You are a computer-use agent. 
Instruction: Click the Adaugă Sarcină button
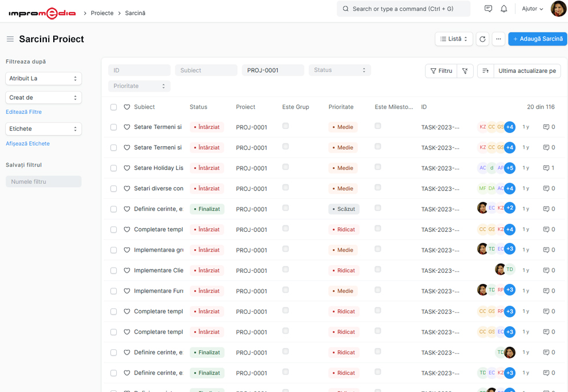537,39
